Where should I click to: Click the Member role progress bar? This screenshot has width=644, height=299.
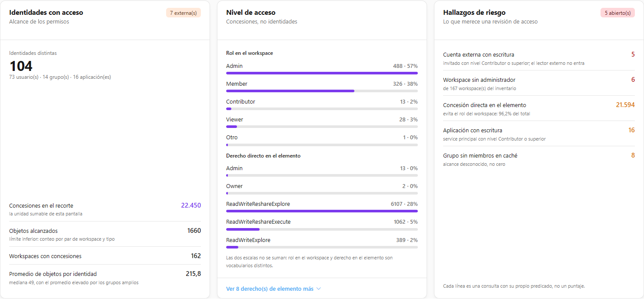click(322, 91)
